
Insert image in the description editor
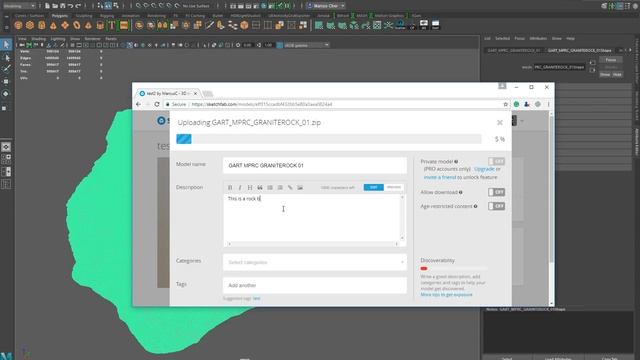click(300, 187)
